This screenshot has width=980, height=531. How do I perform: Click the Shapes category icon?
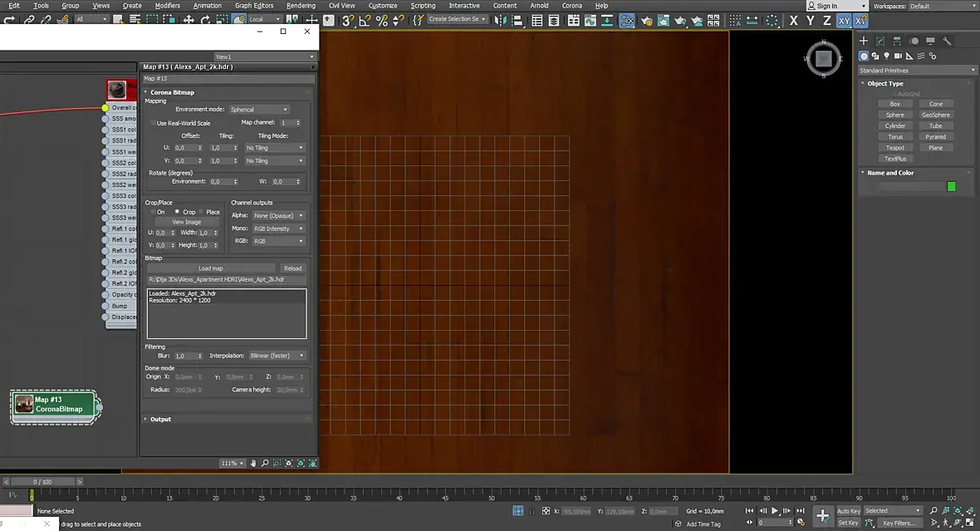click(x=875, y=57)
